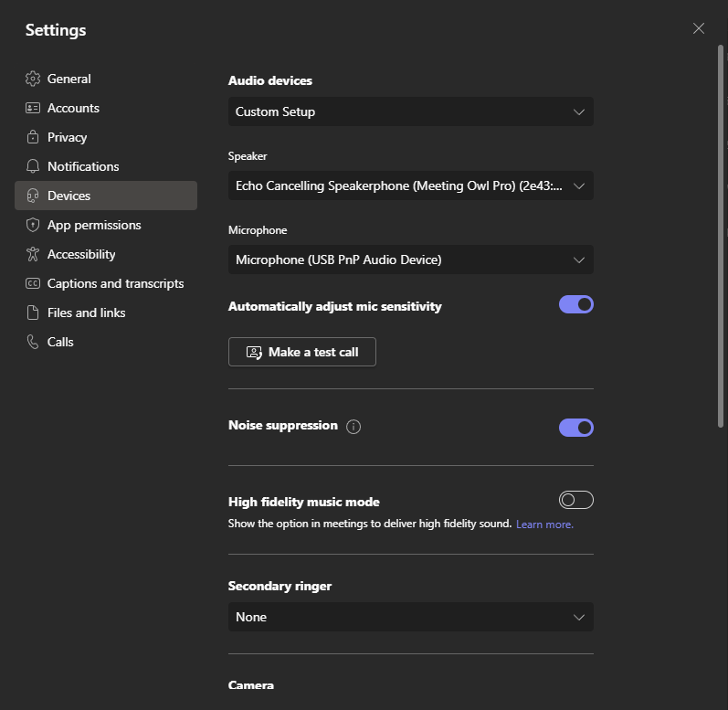Open the Secondary ringer dropdown
Screen dimensions: 728x710
pos(411,617)
